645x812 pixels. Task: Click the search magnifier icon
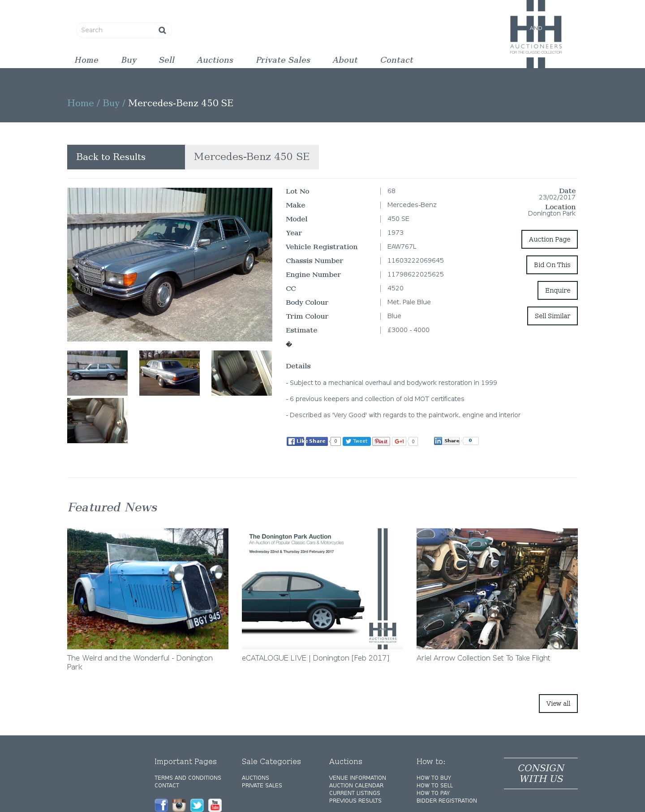pyautogui.click(x=162, y=30)
